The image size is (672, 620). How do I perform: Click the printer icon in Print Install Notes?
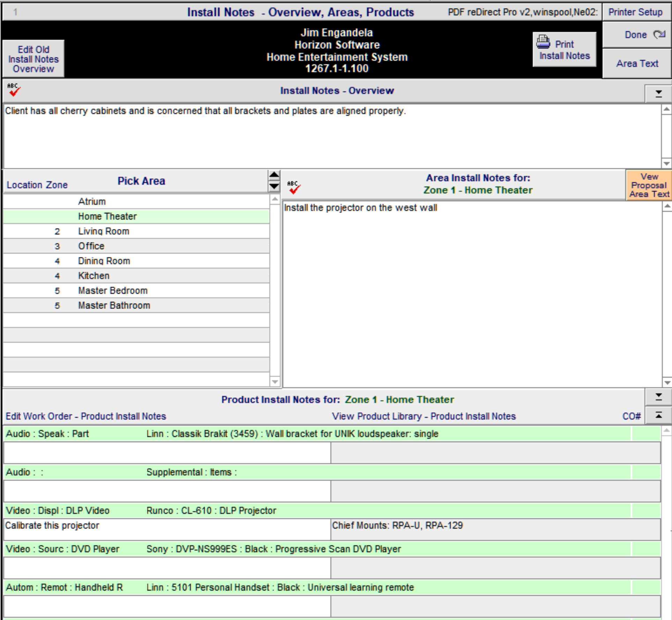[543, 42]
